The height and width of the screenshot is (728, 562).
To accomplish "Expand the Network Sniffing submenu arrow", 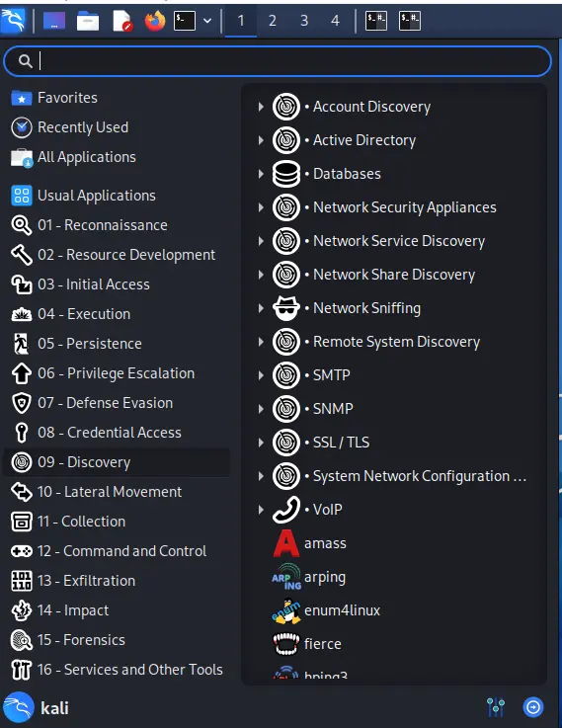I will click(x=261, y=308).
